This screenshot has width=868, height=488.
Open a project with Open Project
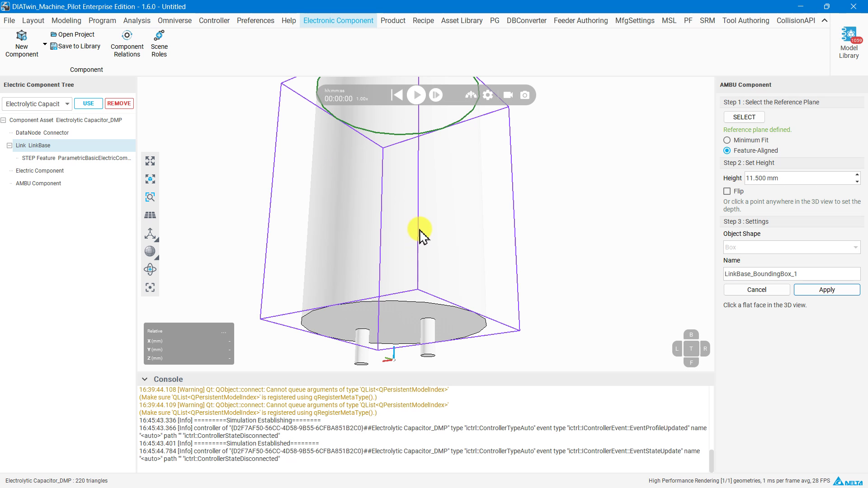(x=72, y=34)
